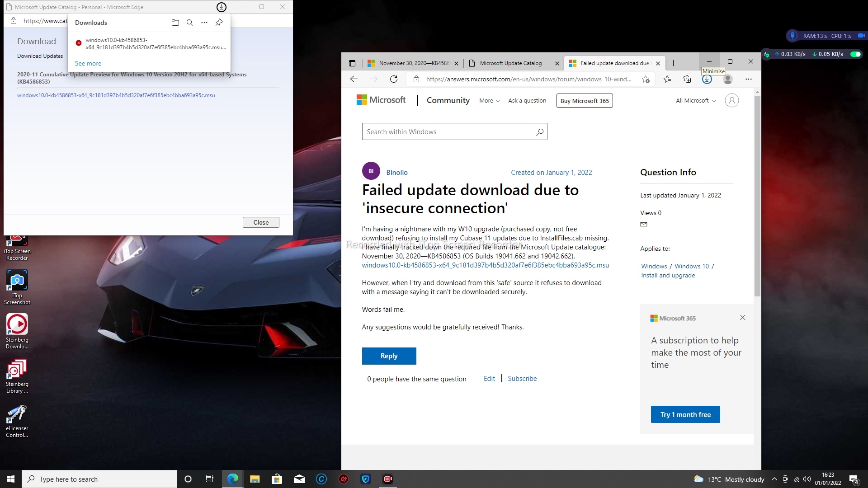Click Edit link below the question
This screenshot has width=868, height=488.
pyautogui.click(x=489, y=379)
